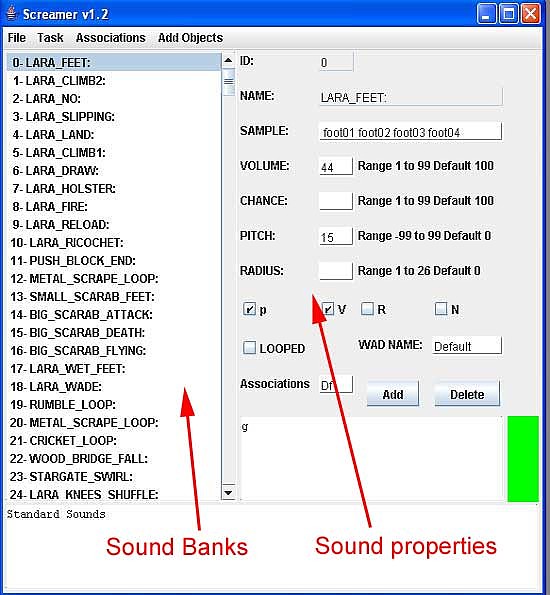Click the list scrollbar up arrow
The width and height of the screenshot is (550, 595).
228,60
